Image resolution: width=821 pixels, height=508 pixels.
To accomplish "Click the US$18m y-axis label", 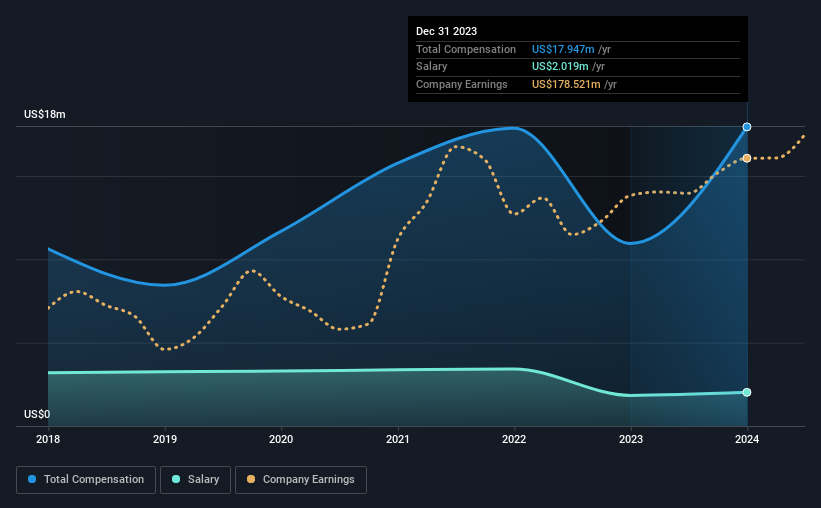I will [x=45, y=114].
